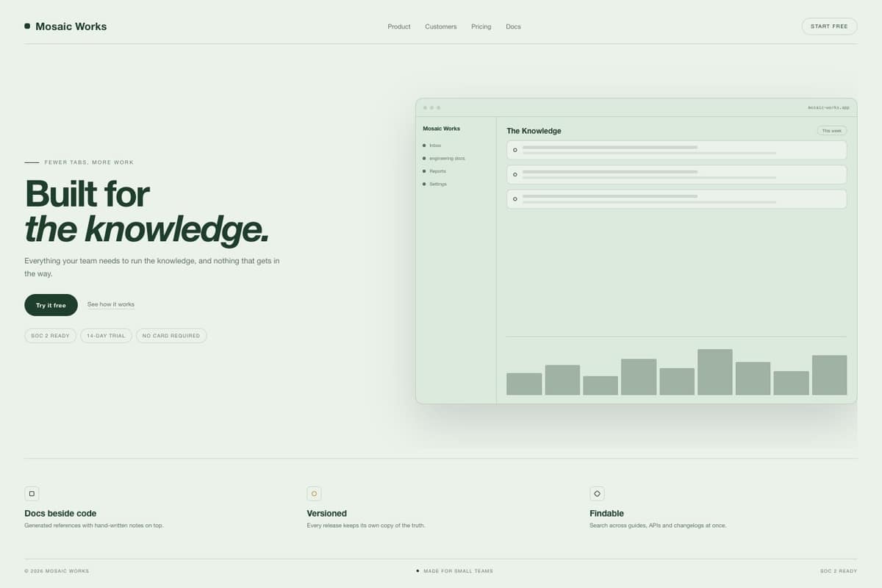Click the SOC 2 READY pill under Try it free
The height and width of the screenshot is (588, 882).
(50, 336)
